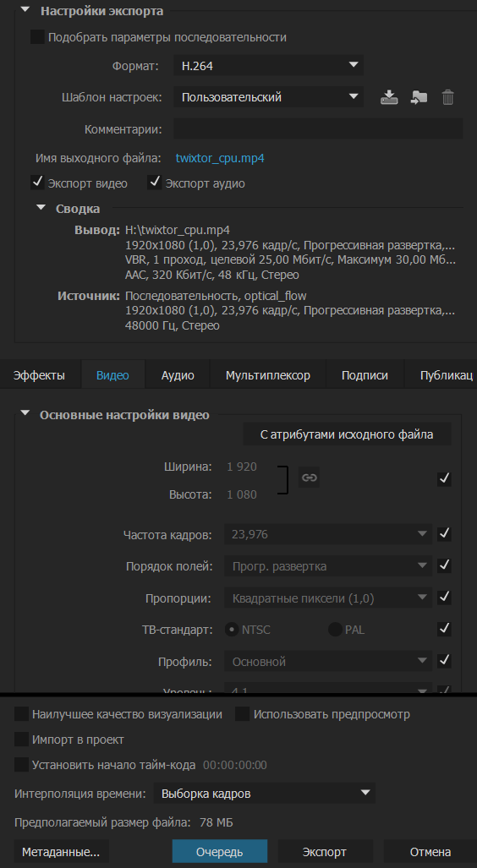Click source line 48000 Гц, Стерео
477x868 pixels.
173,325
